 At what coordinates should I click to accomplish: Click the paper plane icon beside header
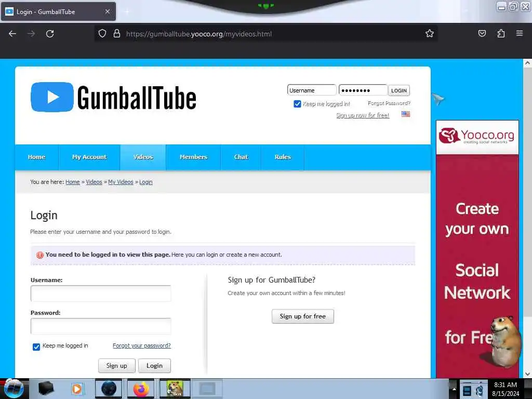(438, 99)
